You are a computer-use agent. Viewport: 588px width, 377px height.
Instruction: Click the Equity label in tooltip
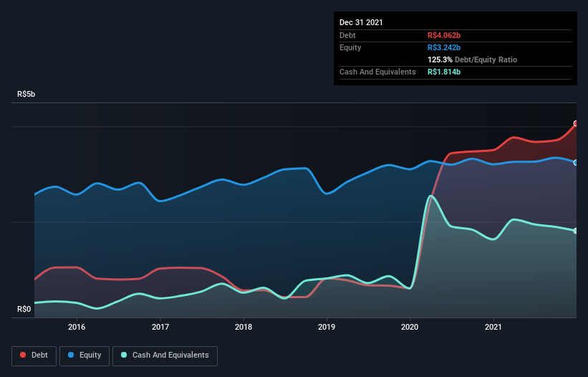350,47
